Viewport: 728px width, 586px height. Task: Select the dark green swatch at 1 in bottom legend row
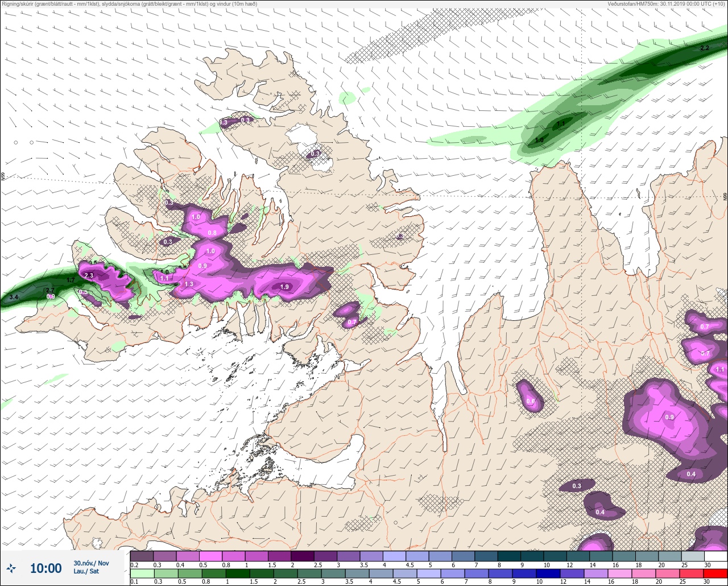[238, 573]
